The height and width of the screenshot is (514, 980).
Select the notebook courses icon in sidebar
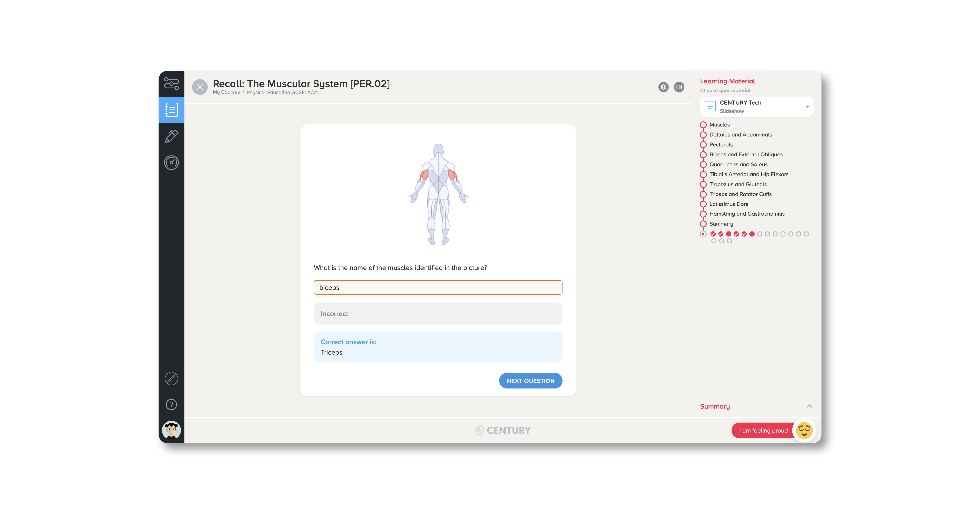tap(171, 110)
